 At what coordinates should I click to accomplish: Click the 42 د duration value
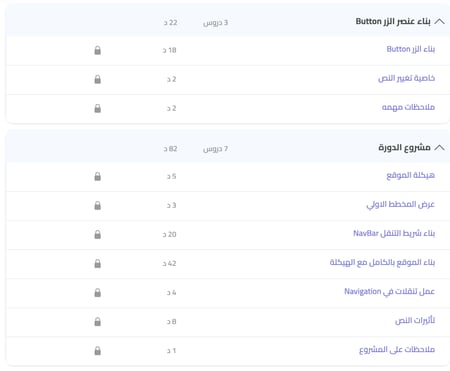[x=169, y=264]
